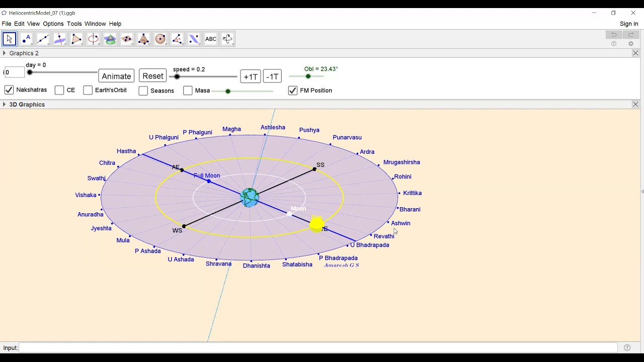Pick the Perpendicular Line tool

pyautogui.click(x=60, y=39)
